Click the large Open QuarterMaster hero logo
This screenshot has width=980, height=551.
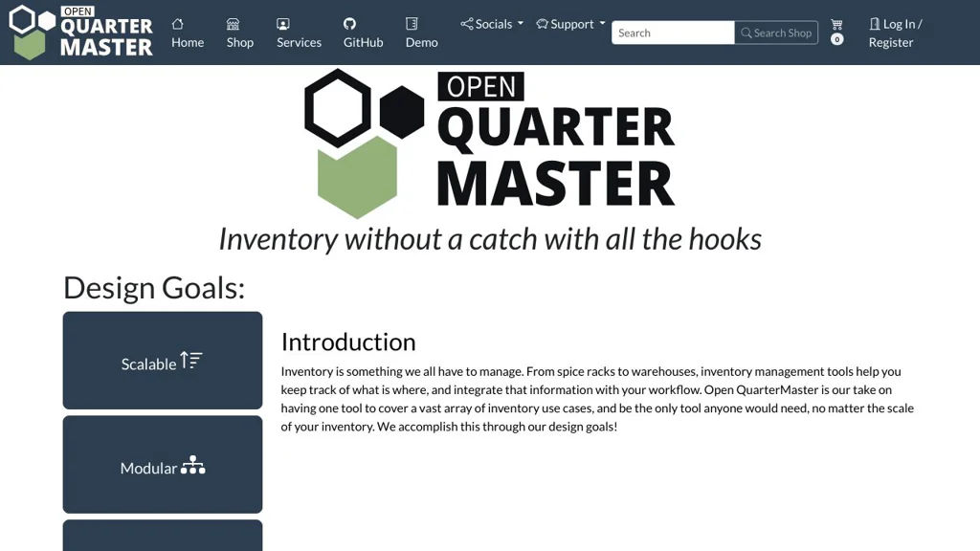490,143
